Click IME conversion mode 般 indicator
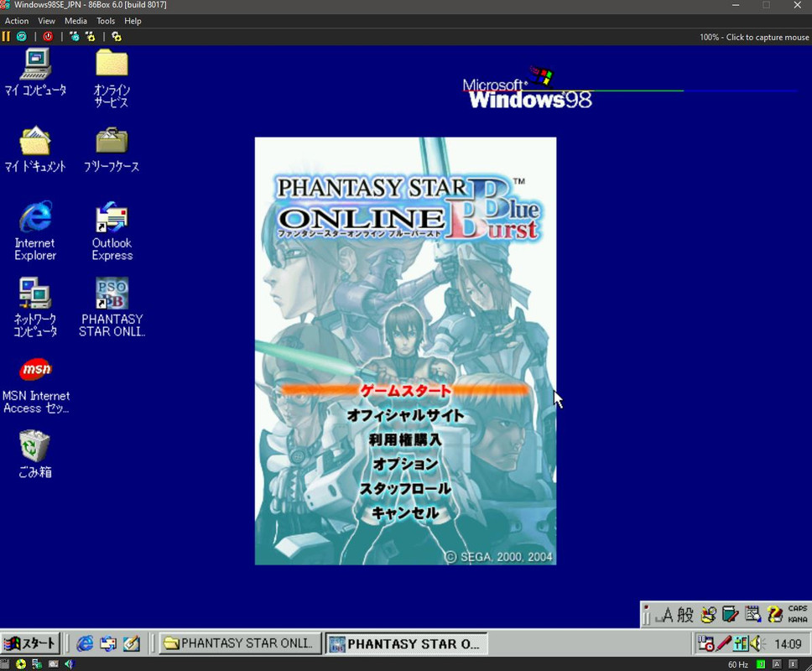Image resolution: width=812 pixels, height=671 pixels. [x=684, y=615]
